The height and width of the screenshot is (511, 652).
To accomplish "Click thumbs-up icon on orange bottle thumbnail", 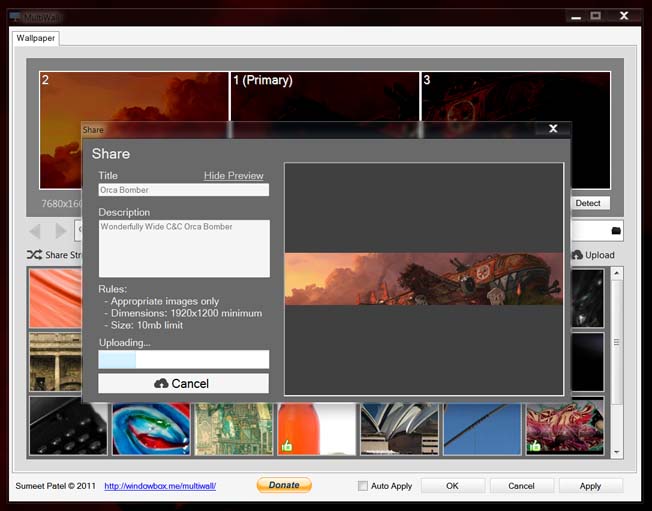I will pyautogui.click(x=287, y=446).
